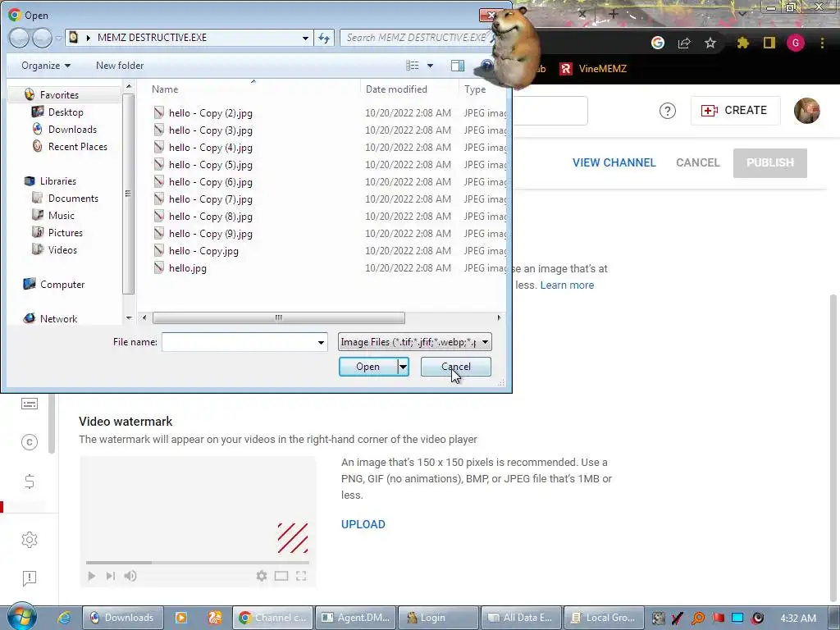
Task: Open the Desktop favorite in the file dialog
Action: pyautogui.click(x=66, y=112)
